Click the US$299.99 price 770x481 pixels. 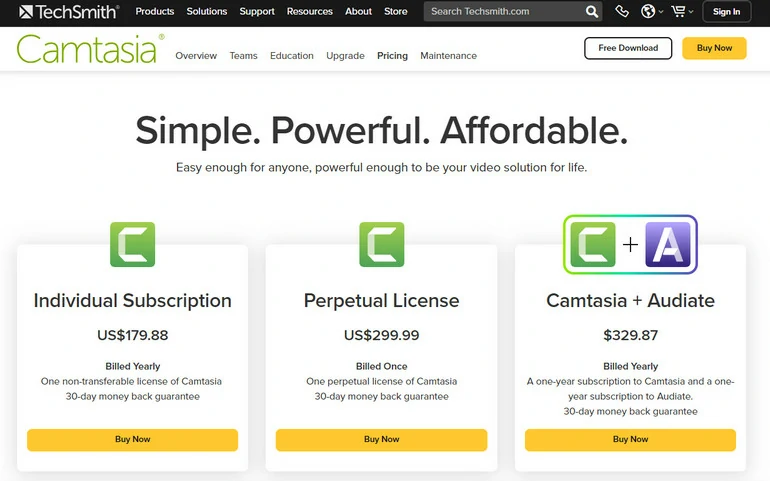pos(382,335)
